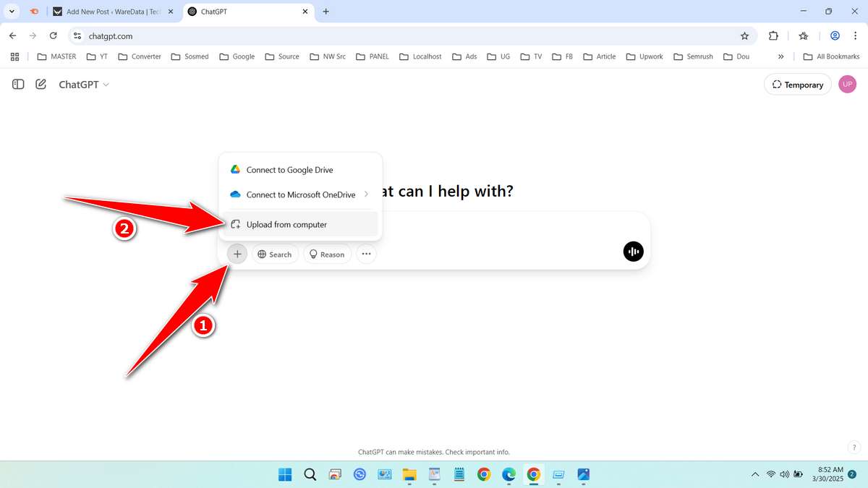The height and width of the screenshot is (488, 868).
Task: Open the Windows Start menu
Action: tap(286, 474)
